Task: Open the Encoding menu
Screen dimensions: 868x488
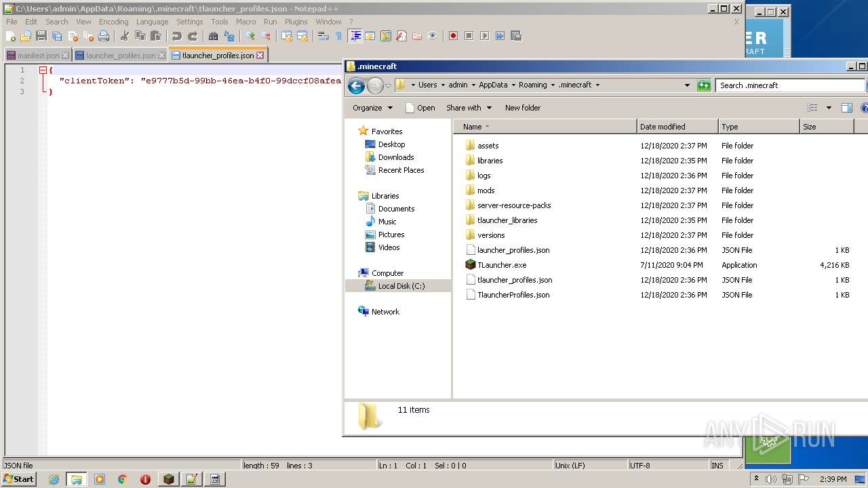Action: [113, 22]
